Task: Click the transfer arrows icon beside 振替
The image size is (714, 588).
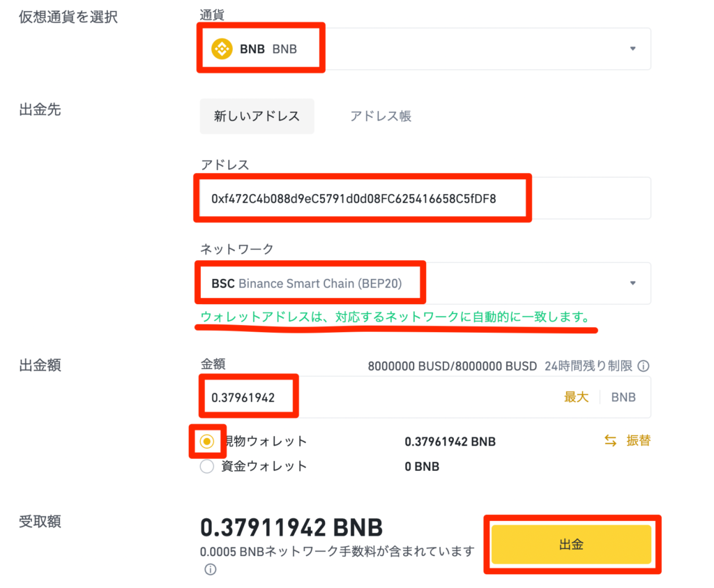Action: (609, 442)
